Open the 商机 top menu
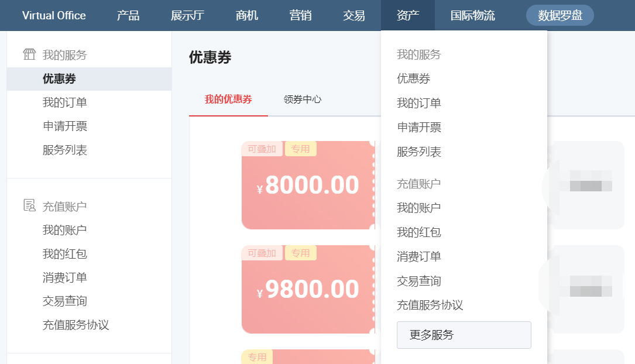The width and height of the screenshot is (635, 364). (x=246, y=15)
